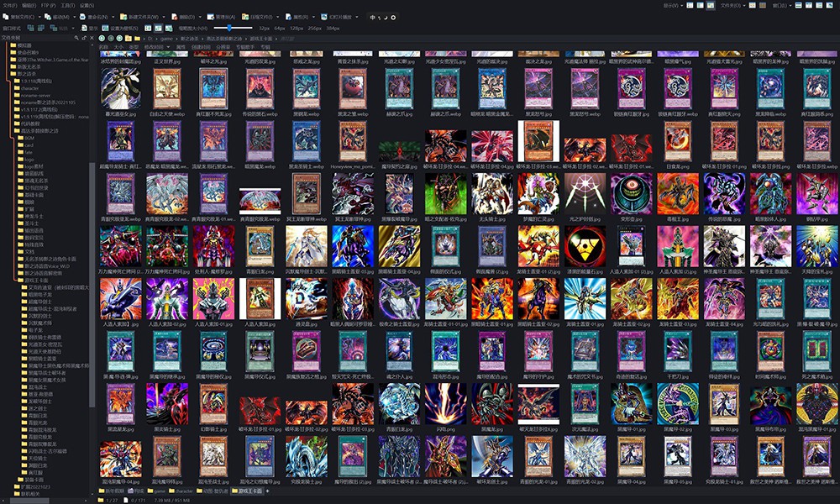Click the 移动(M) toolbar button
This screenshot has height=504, width=840.
(57, 17)
